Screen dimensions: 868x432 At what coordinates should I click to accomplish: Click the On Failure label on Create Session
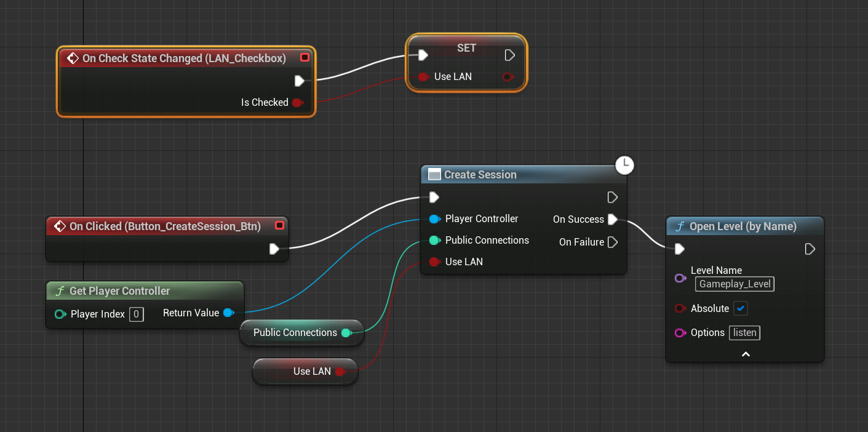click(x=581, y=242)
